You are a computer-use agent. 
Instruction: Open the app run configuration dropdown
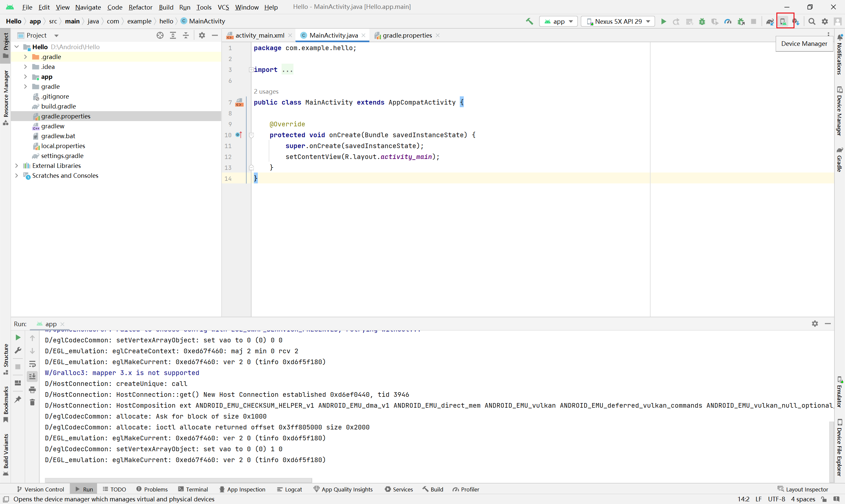pyautogui.click(x=558, y=21)
